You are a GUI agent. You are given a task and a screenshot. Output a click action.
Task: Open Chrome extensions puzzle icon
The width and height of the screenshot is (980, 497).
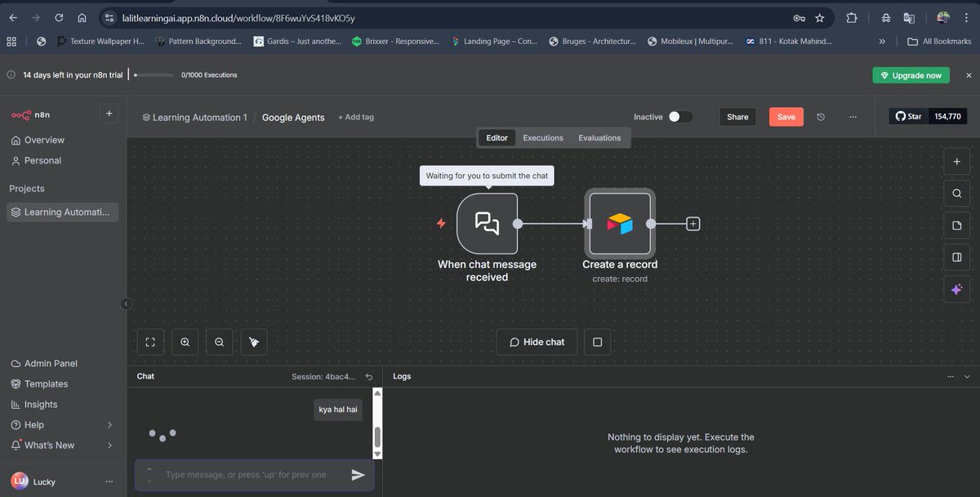[x=852, y=17]
